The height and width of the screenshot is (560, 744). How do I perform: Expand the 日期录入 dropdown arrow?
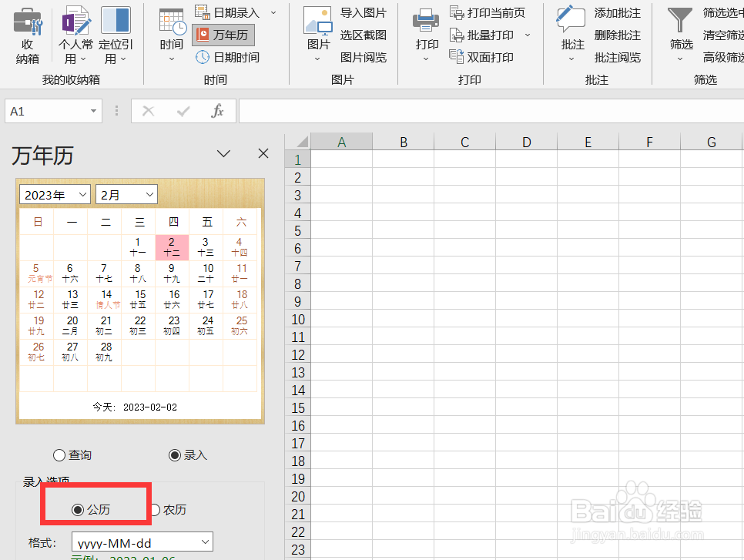pos(273,13)
